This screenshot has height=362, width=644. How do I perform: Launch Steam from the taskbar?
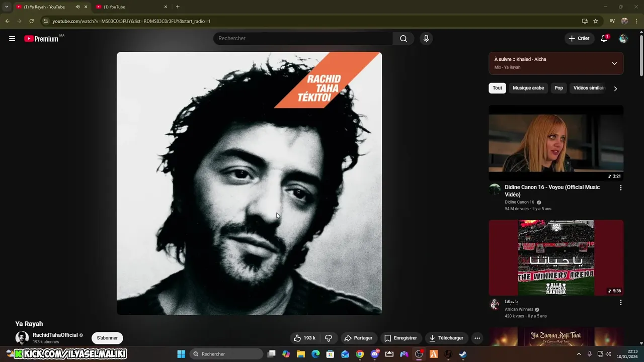coord(463,354)
